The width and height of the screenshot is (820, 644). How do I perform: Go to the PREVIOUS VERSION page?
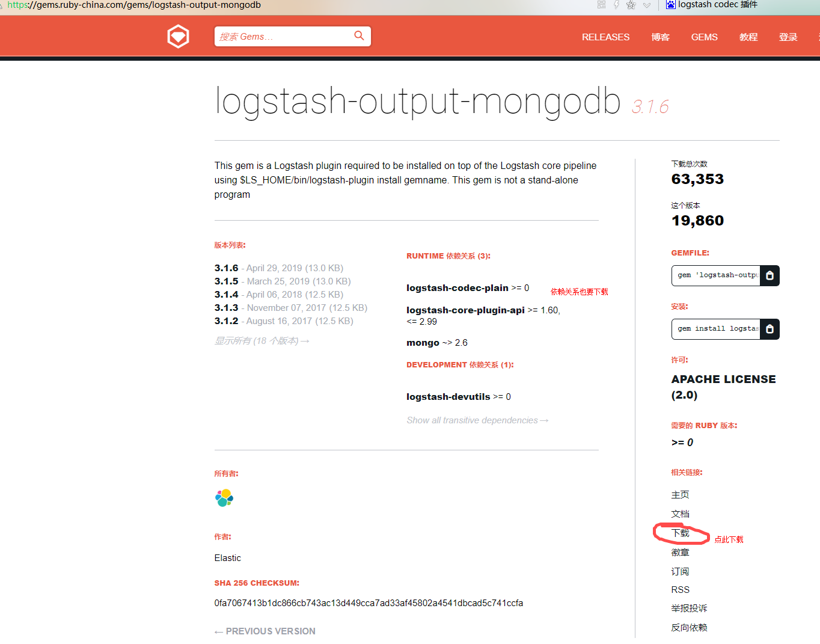tap(265, 631)
